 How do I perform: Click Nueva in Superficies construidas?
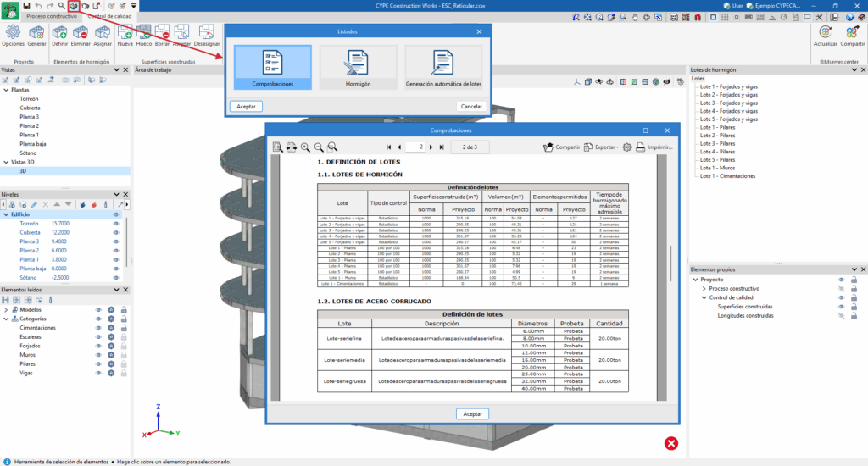125,36
